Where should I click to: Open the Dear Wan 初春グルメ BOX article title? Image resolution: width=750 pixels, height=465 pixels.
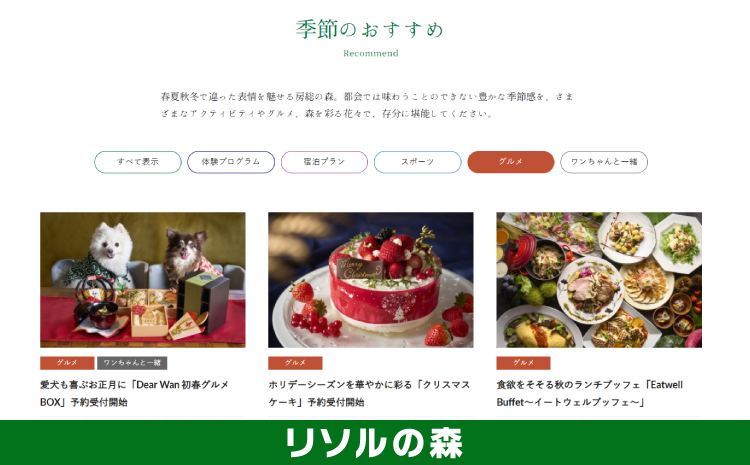coord(135,393)
